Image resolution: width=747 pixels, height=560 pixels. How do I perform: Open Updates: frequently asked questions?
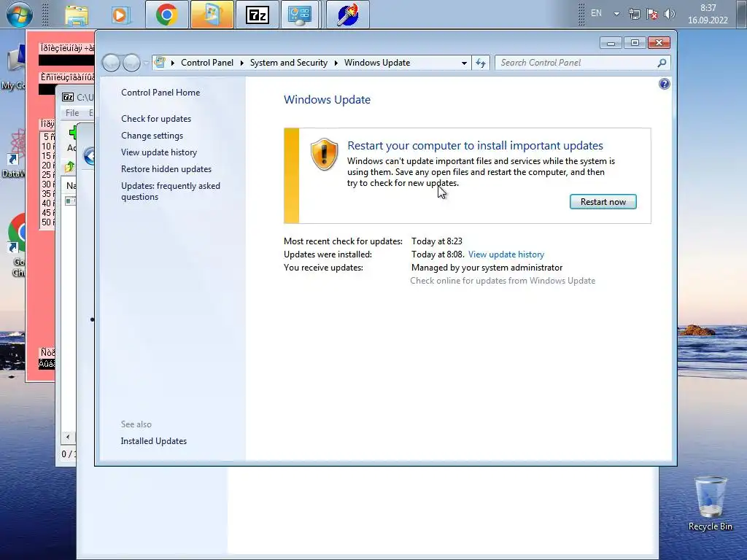coord(170,192)
